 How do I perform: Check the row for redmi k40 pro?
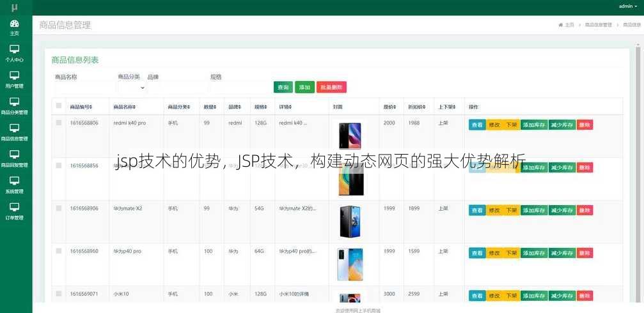pos(59,123)
